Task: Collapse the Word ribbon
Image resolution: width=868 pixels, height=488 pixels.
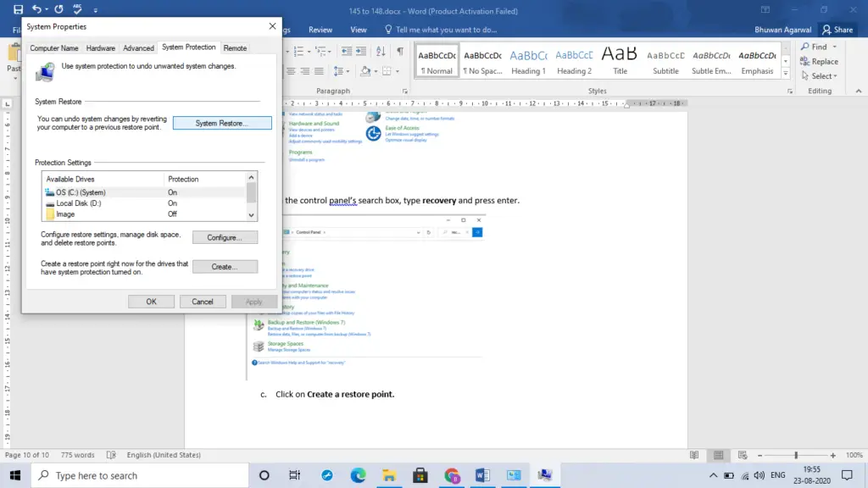Action: (x=859, y=91)
